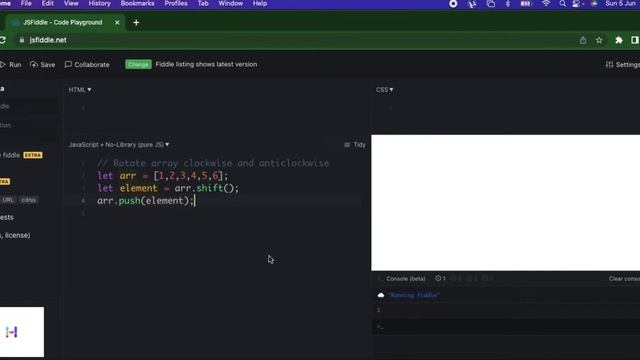The image size is (640, 360).
Task: Click the EXTRA badge next to fiddle
Action: click(33, 155)
